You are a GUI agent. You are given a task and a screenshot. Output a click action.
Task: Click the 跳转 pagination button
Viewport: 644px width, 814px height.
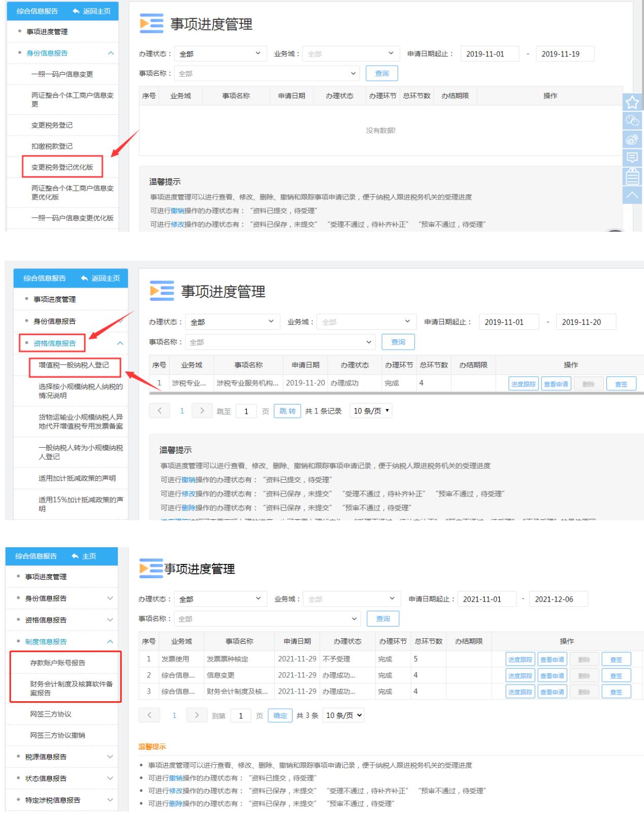coord(287,411)
